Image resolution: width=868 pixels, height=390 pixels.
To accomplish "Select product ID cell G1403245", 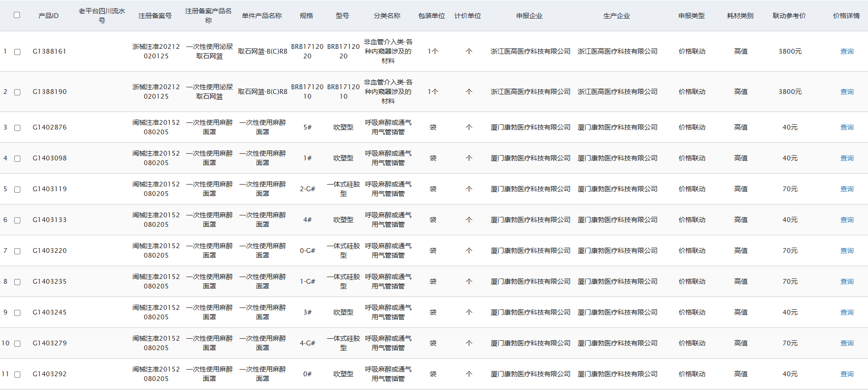I will coord(50,312).
